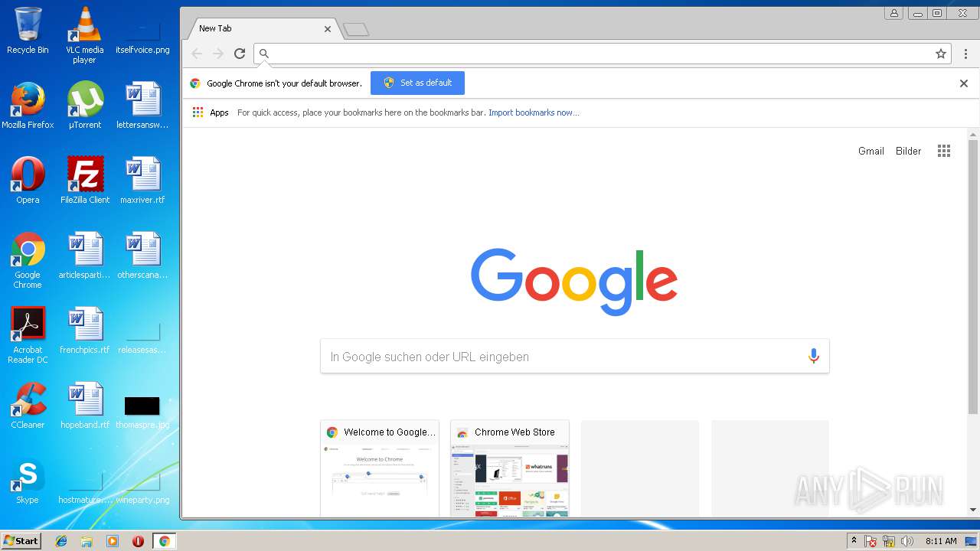Image resolution: width=980 pixels, height=551 pixels.
Task: Open the Bilder link
Action: tap(909, 151)
